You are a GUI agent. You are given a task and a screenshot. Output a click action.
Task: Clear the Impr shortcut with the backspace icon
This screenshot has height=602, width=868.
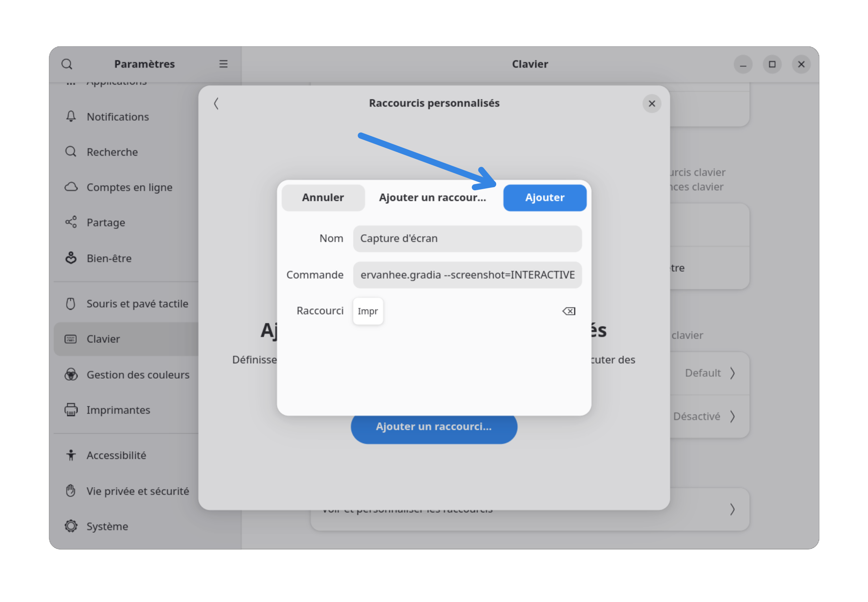pyautogui.click(x=568, y=311)
